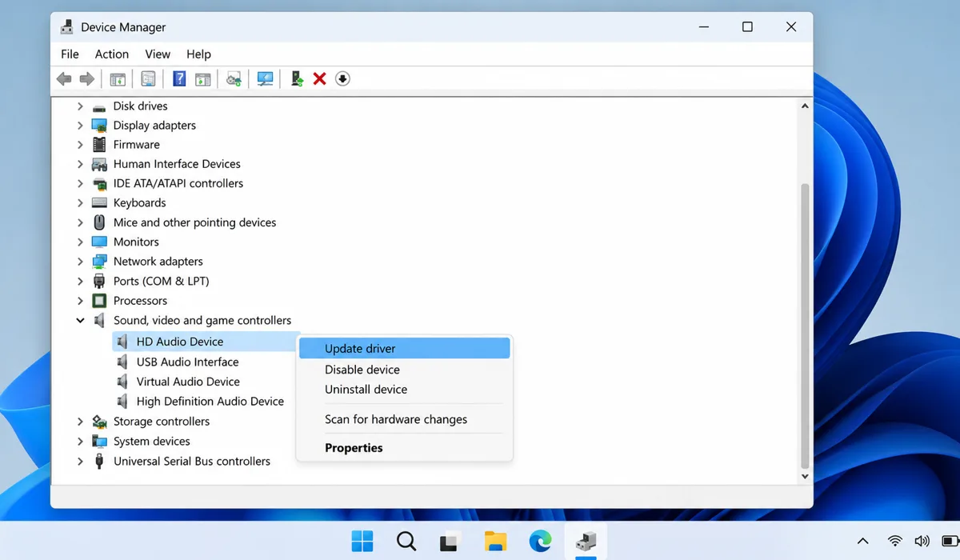The height and width of the screenshot is (560, 960).
Task: Click the blue Help question mark icon
Action: point(179,78)
